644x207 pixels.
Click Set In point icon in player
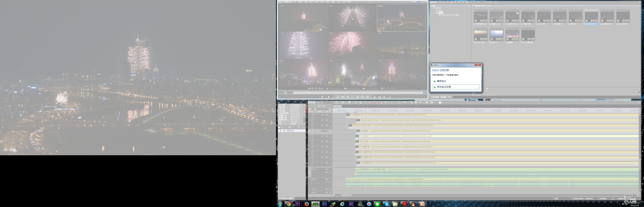click(322, 97)
